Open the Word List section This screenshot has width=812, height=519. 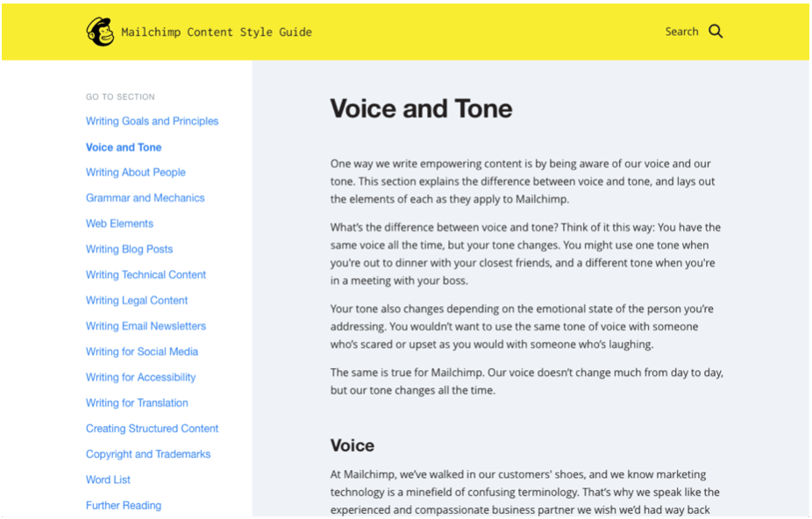108,480
